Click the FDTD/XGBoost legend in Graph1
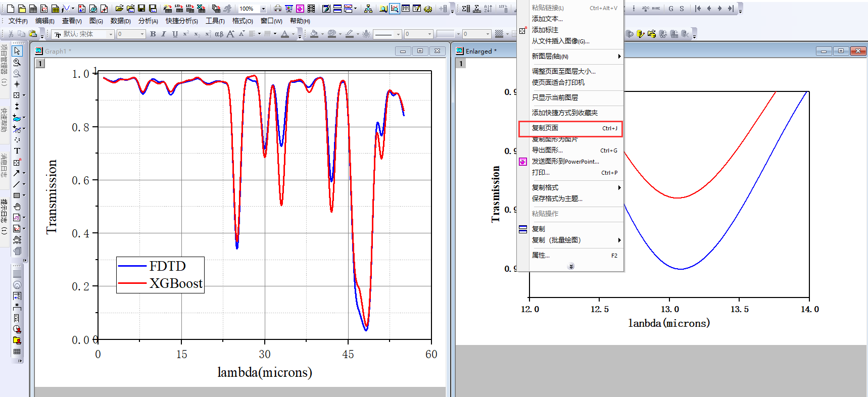 [x=160, y=275]
